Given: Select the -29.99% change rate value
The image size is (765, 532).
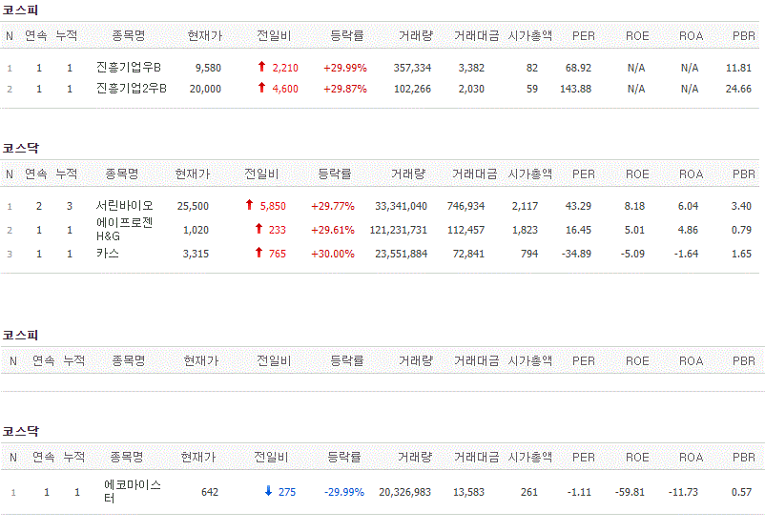Looking at the screenshot, I should [x=344, y=492].
